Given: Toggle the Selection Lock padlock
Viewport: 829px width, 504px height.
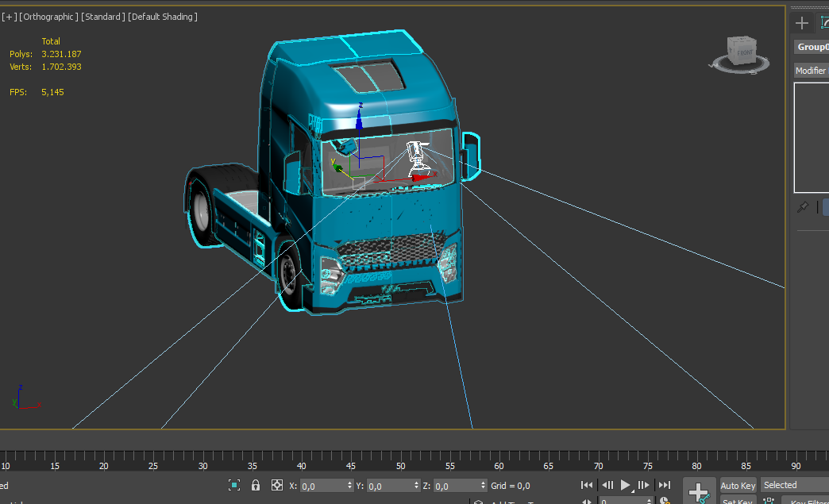Looking at the screenshot, I should pos(255,485).
